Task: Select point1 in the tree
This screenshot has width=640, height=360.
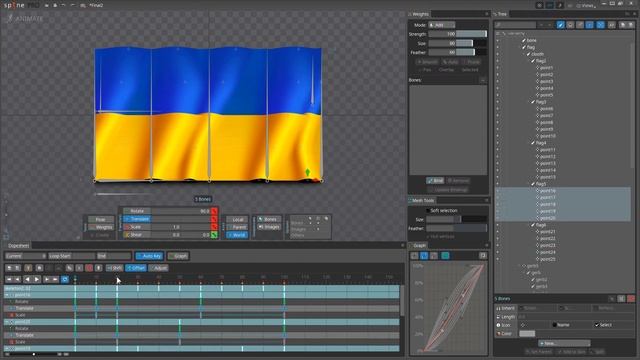Action: tap(546, 68)
